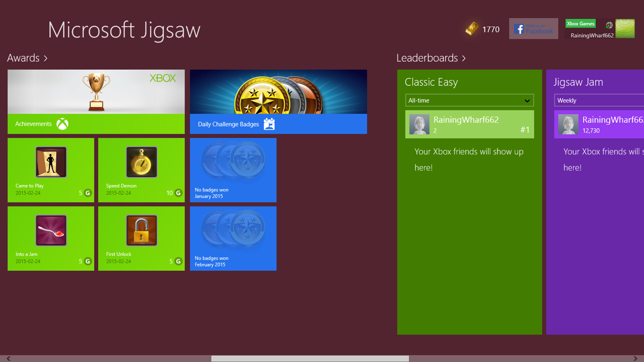644x362 pixels.
Task: Open the Facebook page link
Action: 533,29
